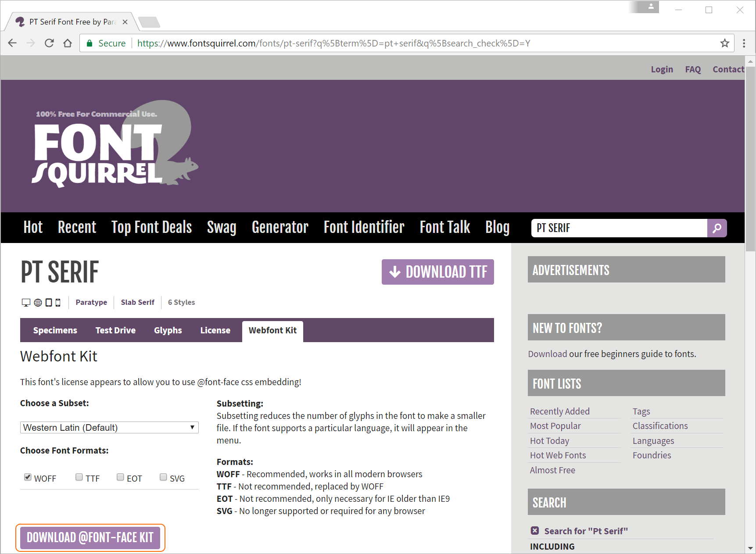Remove the 'Pt Serif' search with the X icon
Screen dimensions: 756x554
click(535, 531)
